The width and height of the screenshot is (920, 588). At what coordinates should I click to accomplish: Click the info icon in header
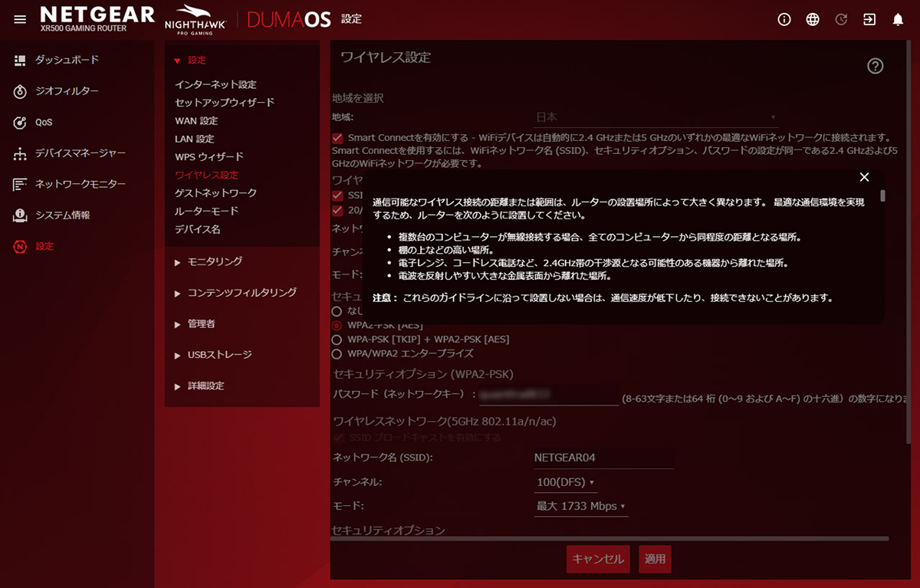click(784, 20)
